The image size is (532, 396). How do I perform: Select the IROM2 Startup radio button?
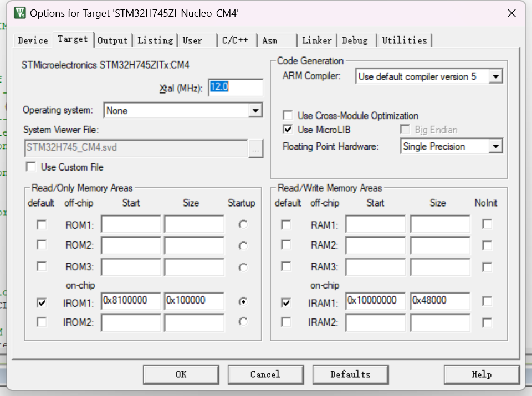point(243,321)
